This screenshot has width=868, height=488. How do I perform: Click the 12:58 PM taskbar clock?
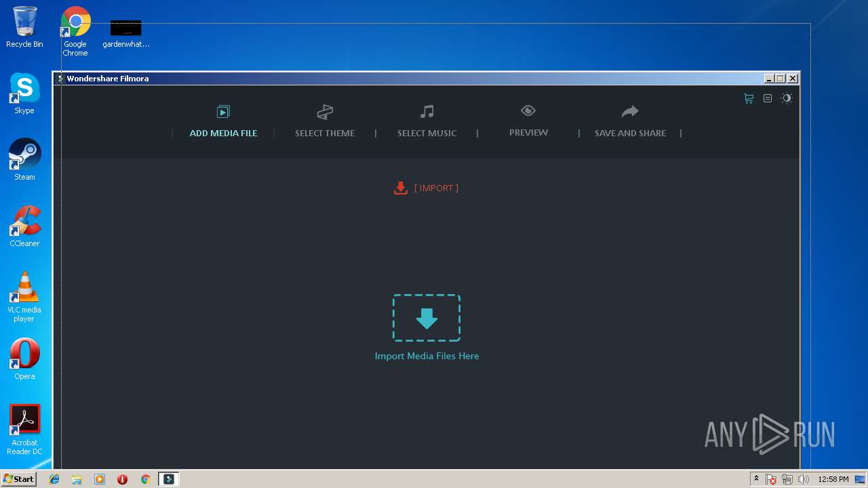[x=833, y=479]
